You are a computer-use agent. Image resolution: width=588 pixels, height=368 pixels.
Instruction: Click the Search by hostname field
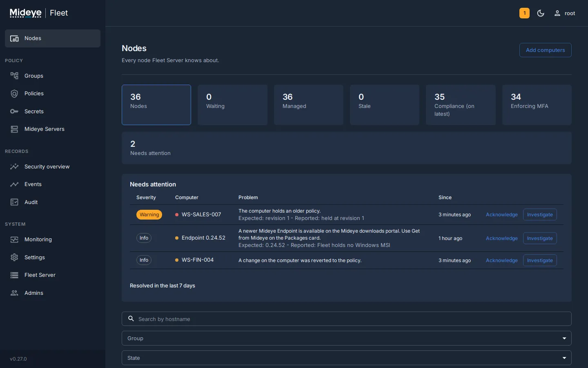click(346, 319)
